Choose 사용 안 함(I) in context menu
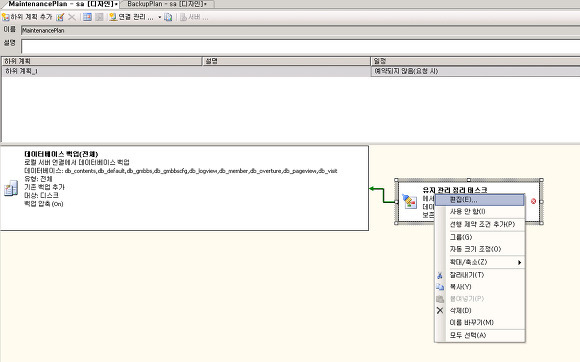The height and width of the screenshot is (362, 580). click(x=480, y=212)
